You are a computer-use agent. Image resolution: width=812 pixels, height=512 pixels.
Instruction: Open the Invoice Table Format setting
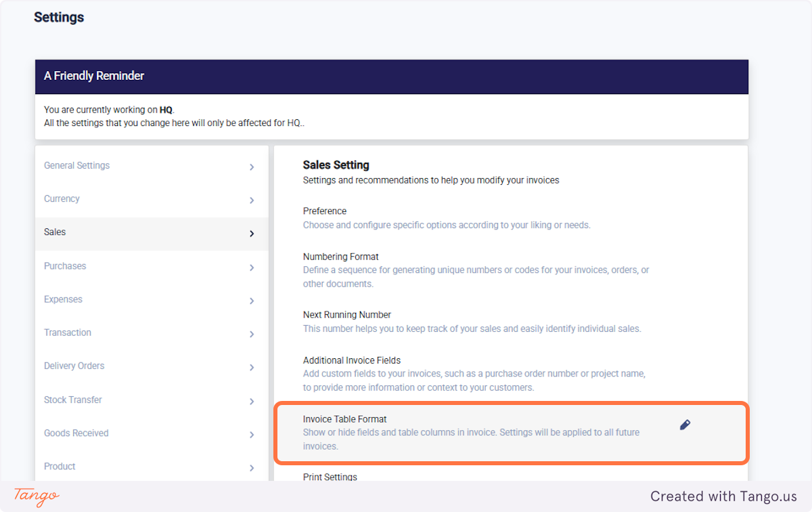click(x=511, y=433)
